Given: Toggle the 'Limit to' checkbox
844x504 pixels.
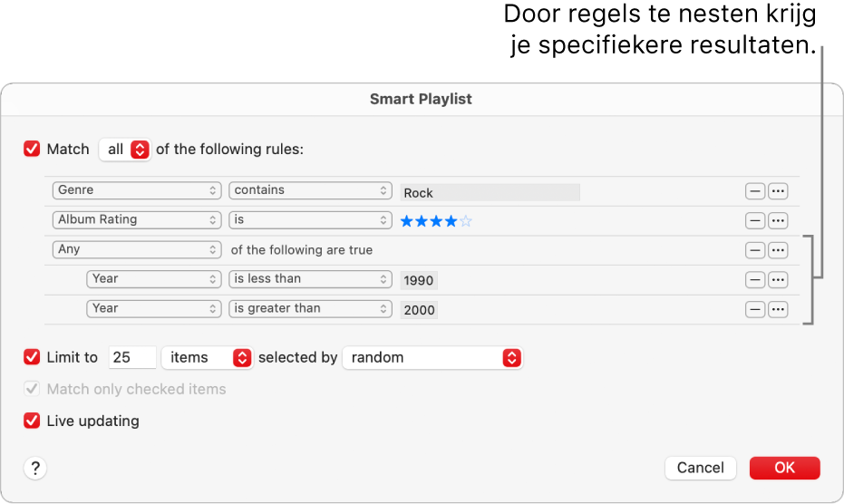Looking at the screenshot, I should pos(33,357).
